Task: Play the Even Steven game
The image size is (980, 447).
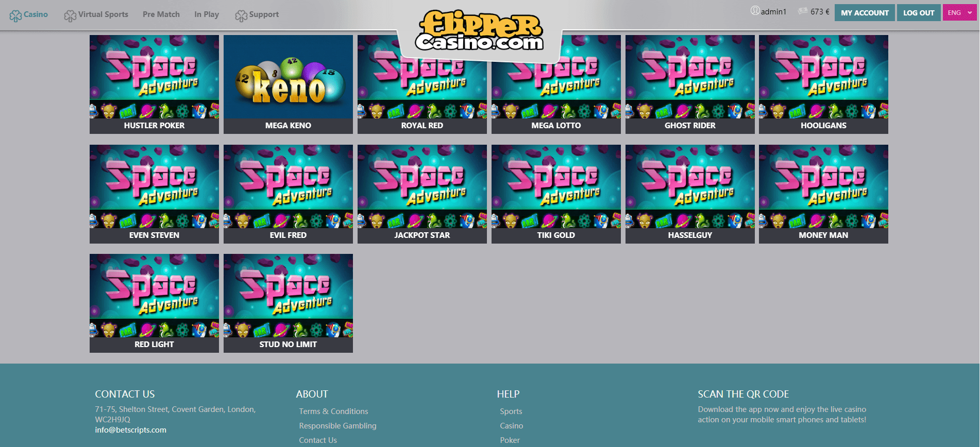Action: [154, 194]
